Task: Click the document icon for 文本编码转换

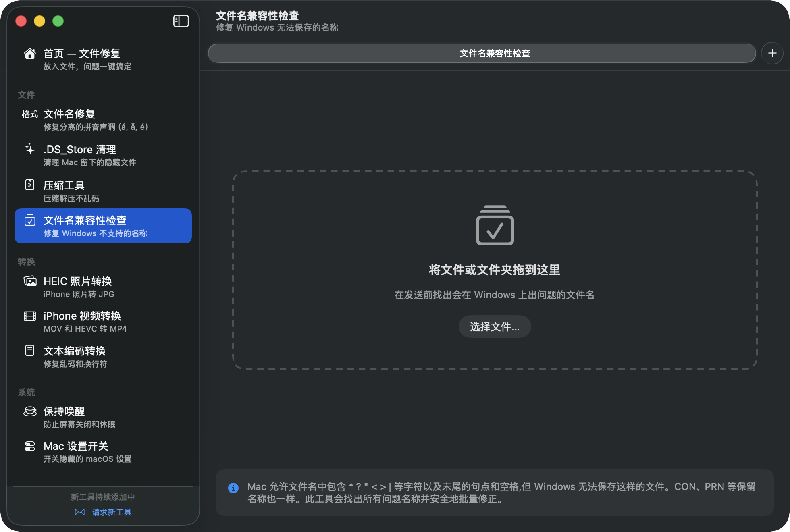Action: pyautogui.click(x=30, y=351)
